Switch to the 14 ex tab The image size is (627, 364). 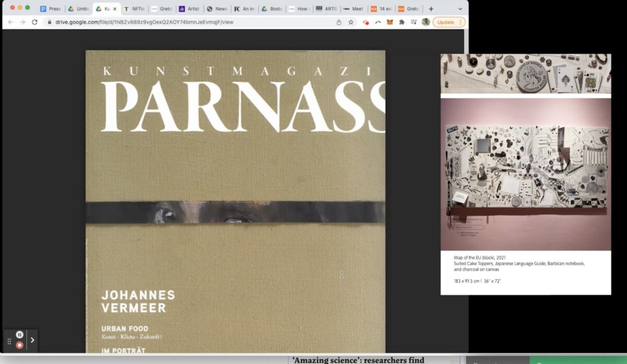[381, 9]
